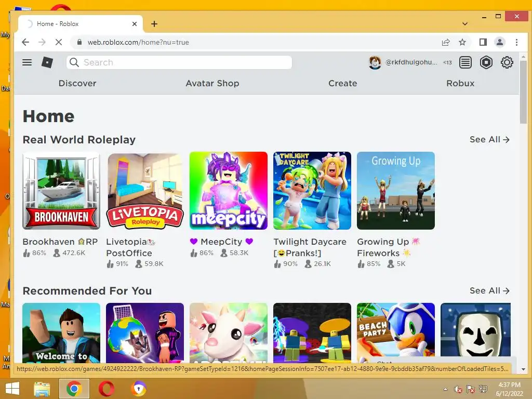Click the MeepCity title text
The image size is (532, 399).
[x=221, y=242]
